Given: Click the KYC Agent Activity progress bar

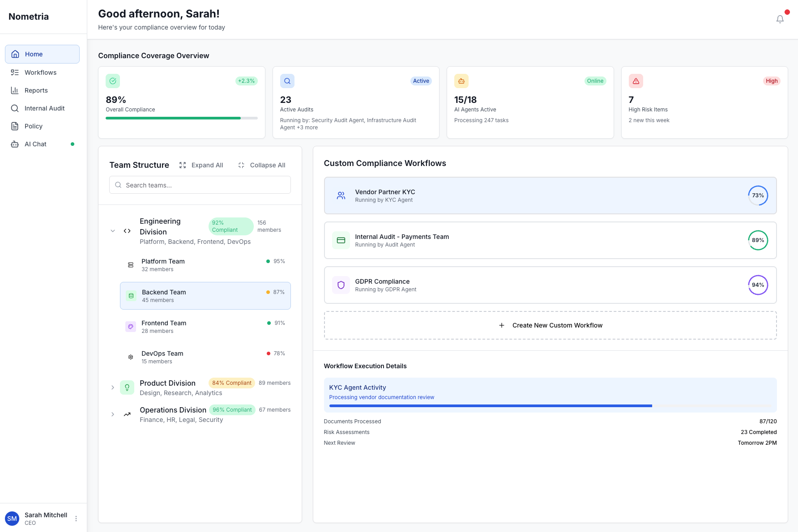Looking at the screenshot, I should coord(550,406).
